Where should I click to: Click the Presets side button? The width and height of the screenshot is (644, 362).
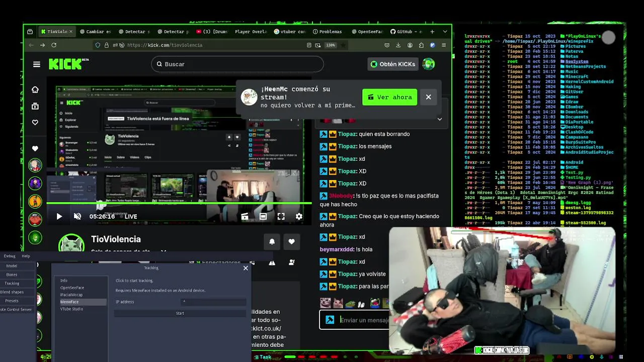12,301
